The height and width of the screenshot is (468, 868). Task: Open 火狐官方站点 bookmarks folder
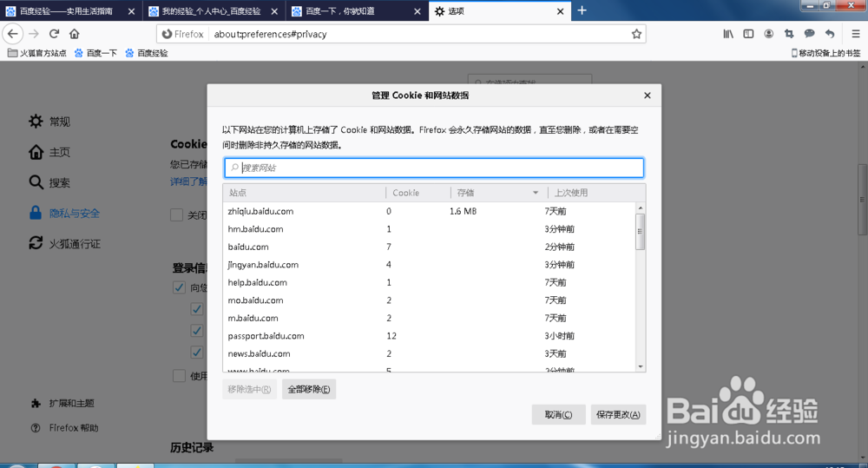tap(37, 53)
